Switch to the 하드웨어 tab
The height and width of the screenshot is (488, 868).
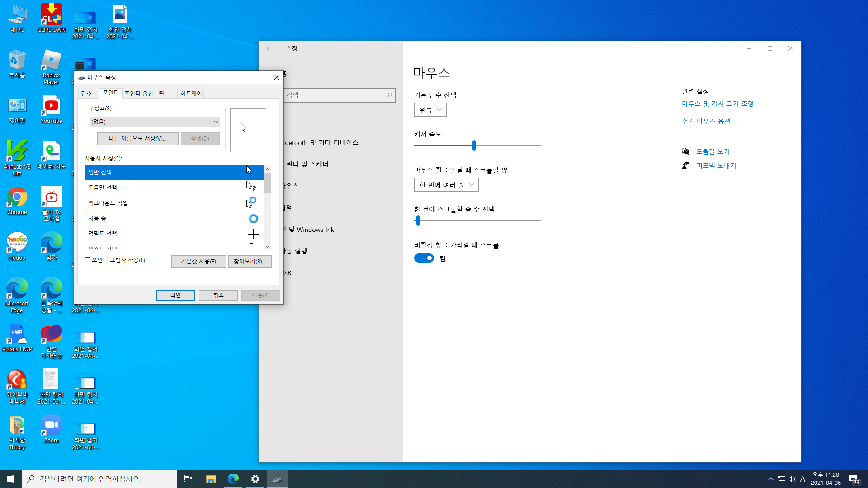[x=191, y=94]
